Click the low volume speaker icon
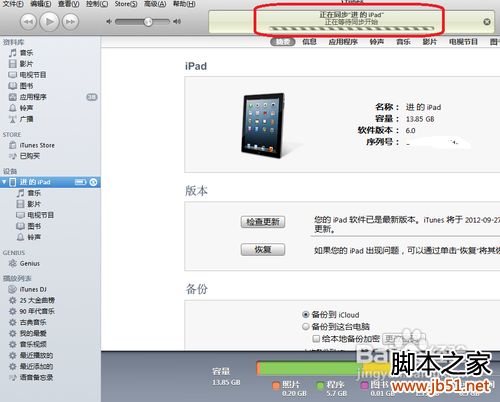The image size is (500, 402). [109, 22]
